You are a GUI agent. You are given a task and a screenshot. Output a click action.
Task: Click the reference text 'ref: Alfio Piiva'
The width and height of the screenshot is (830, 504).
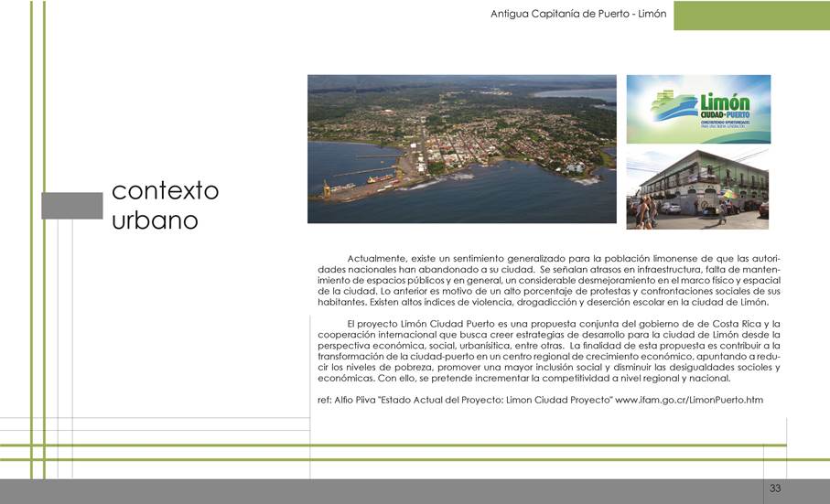pyautogui.click(x=347, y=400)
